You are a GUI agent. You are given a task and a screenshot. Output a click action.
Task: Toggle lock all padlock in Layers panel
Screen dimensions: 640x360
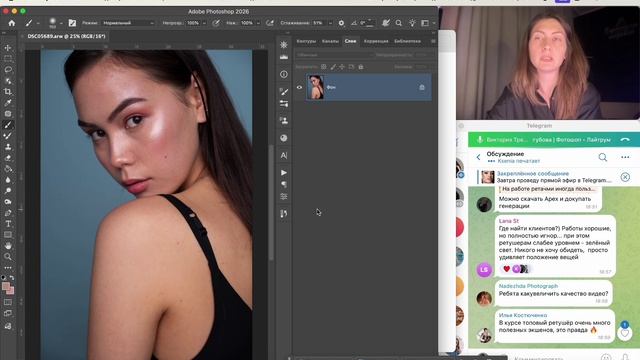[361, 67]
